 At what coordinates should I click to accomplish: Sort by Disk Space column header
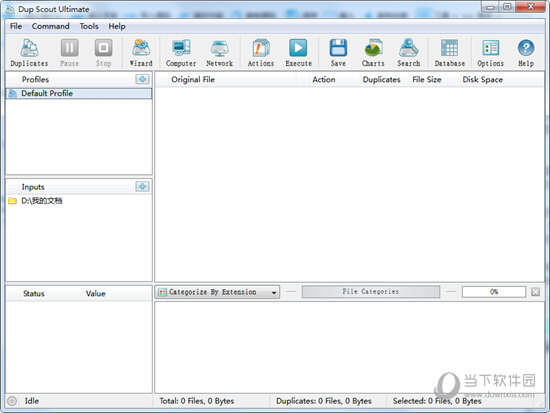click(483, 80)
